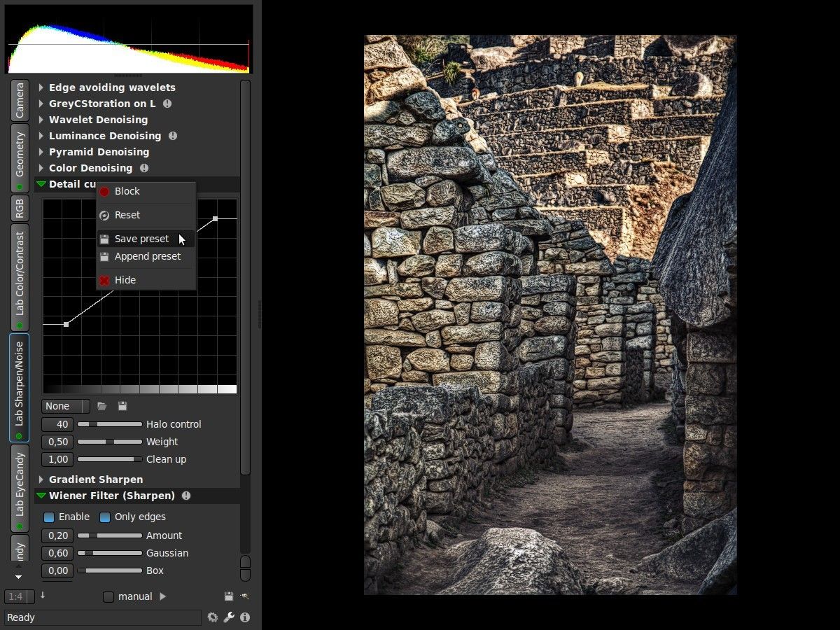Screen dimensions: 840x630
Task: Click the Halo control slider
Action: click(x=108, y=423)
